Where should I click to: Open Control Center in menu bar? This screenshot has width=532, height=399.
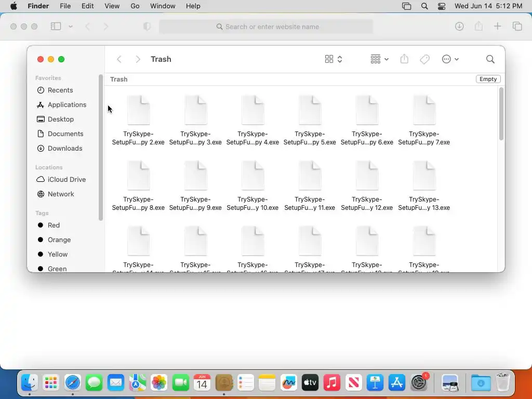point(442,6)
